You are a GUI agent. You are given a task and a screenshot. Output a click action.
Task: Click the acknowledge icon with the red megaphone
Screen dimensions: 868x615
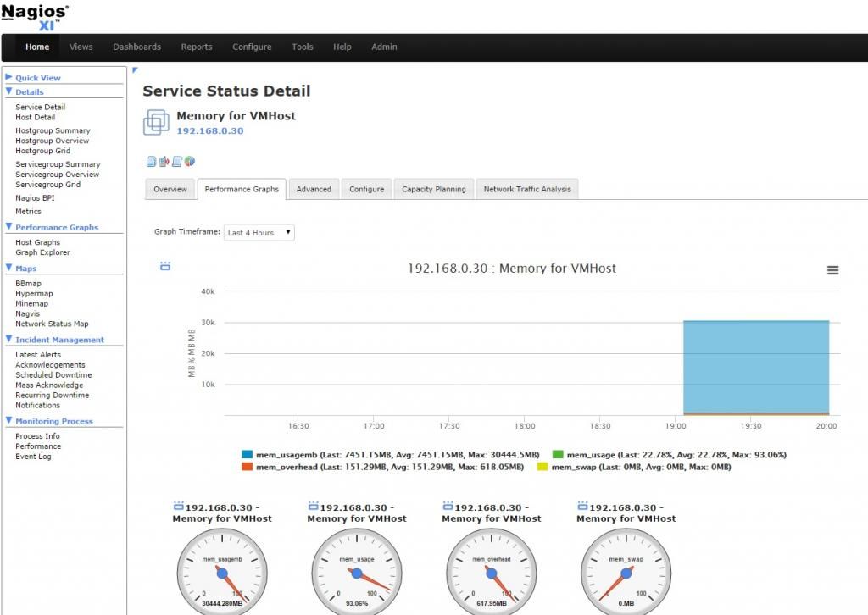[x=162, y=161]
